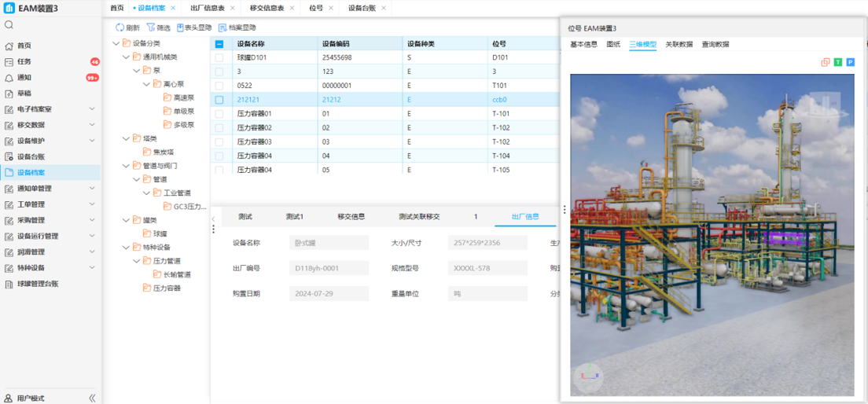868x404 pixels.
Task: Collapse the 离心泵 tree node
Action: coord(147,84)
